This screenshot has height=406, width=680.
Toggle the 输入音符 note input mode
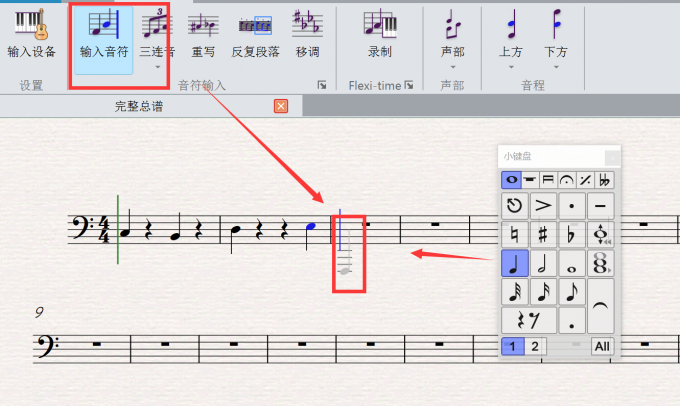tap(104, 39)
